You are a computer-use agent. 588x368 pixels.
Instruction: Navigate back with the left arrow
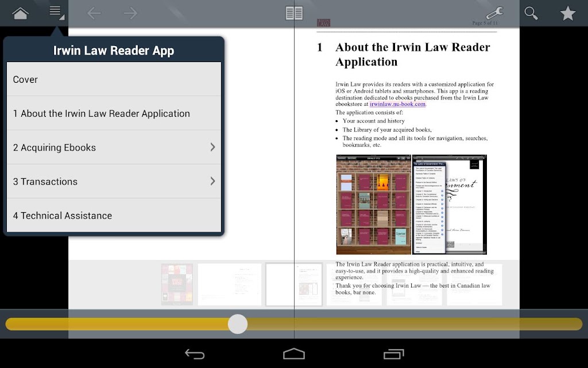(94, 13)
